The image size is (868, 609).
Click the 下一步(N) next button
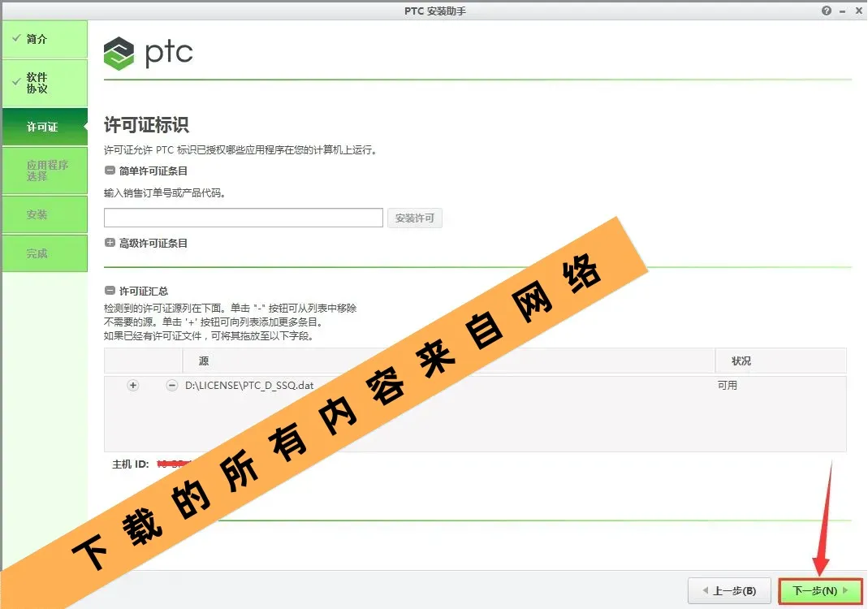[820, 591]
